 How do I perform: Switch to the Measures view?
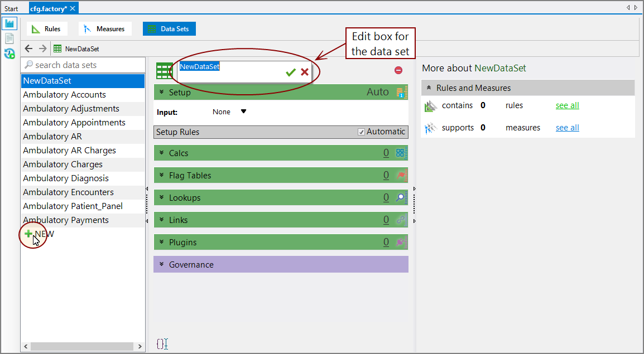105,28
